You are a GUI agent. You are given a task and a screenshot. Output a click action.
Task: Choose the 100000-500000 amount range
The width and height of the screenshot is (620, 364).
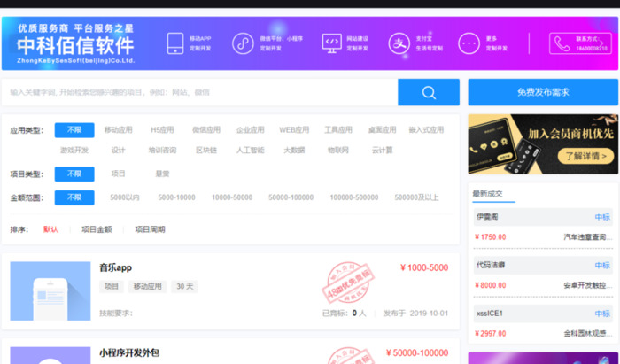coord(354,197)
